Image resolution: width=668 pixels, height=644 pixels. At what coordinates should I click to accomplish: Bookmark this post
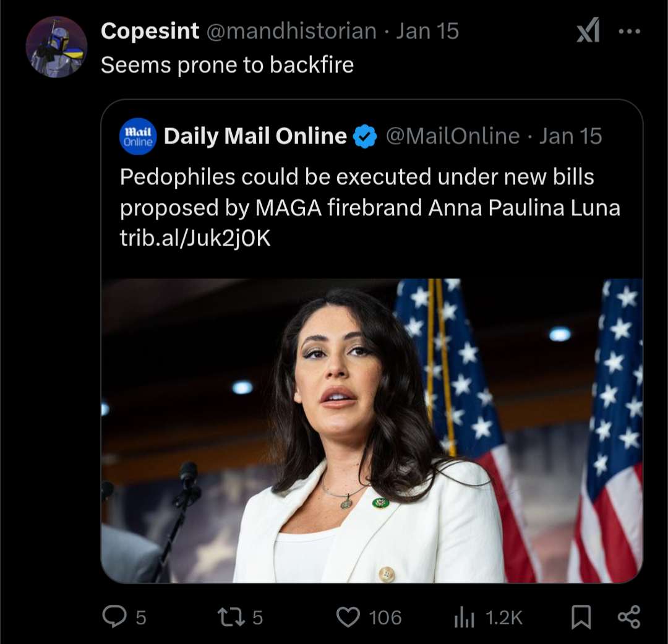tap(581, 617)
